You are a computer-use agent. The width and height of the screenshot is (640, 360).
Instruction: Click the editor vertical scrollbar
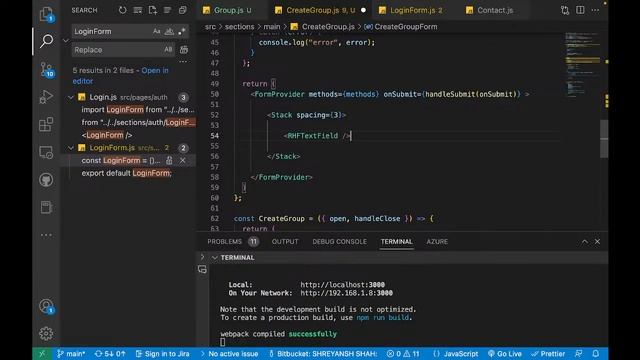604,139
